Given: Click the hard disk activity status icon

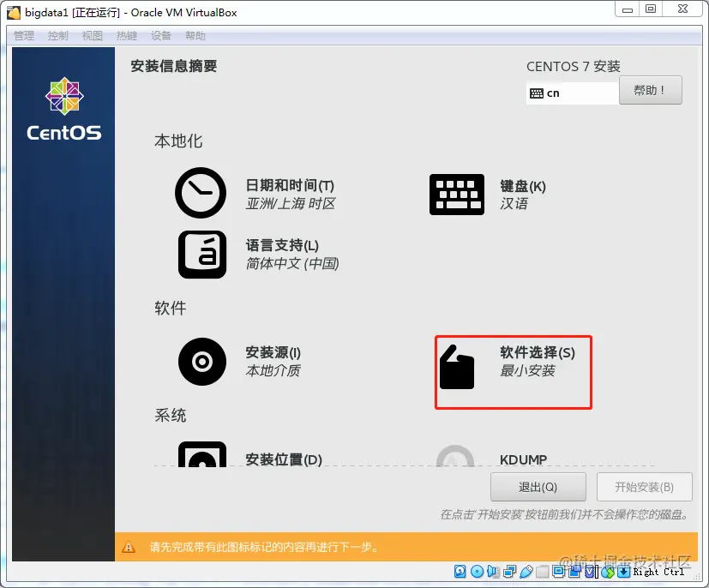Looking at the screenshot, I should 460,572.
